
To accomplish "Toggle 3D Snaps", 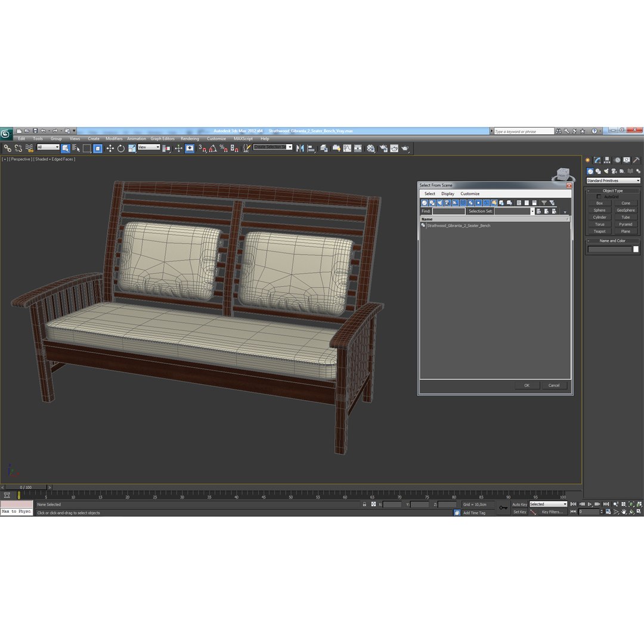I will click(202, 148).
